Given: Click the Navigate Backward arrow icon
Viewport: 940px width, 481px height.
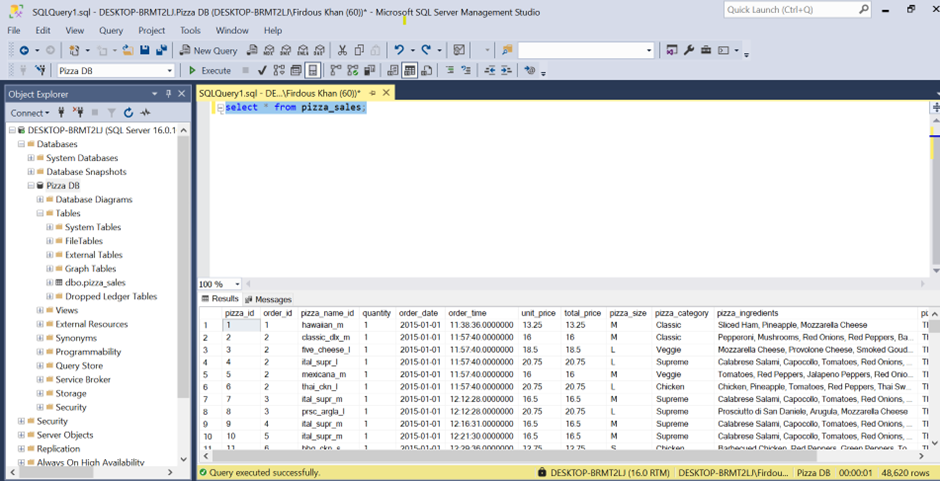Looking at the screenshot, I should pyautogui.click(x=24, y=50).
